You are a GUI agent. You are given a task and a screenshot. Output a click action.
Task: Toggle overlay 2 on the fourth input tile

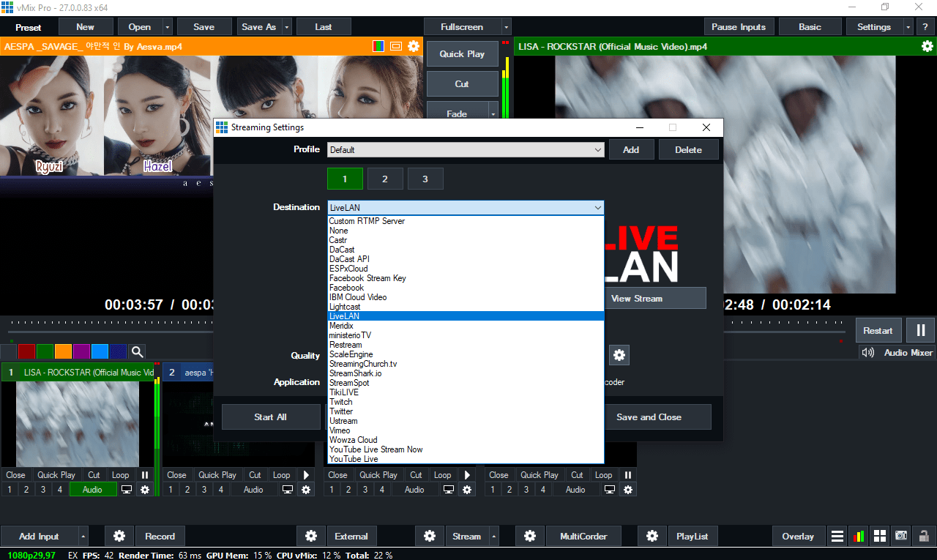(509, 489)
